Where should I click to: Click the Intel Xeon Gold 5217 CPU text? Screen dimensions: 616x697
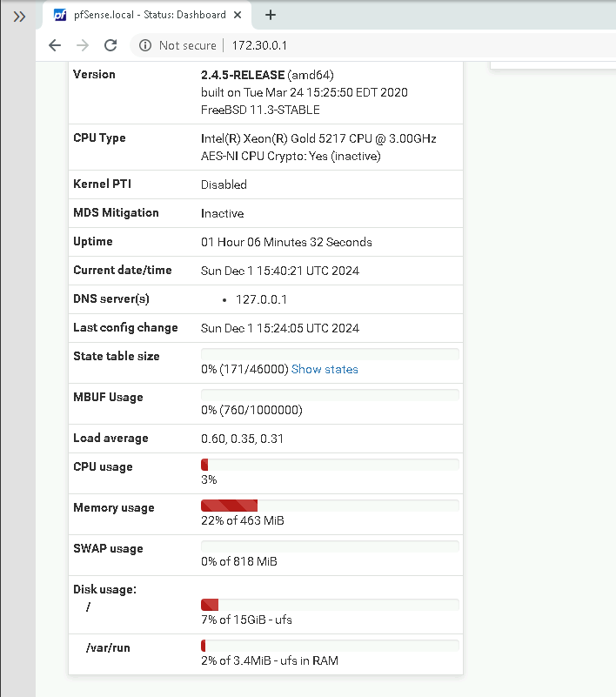318,138
